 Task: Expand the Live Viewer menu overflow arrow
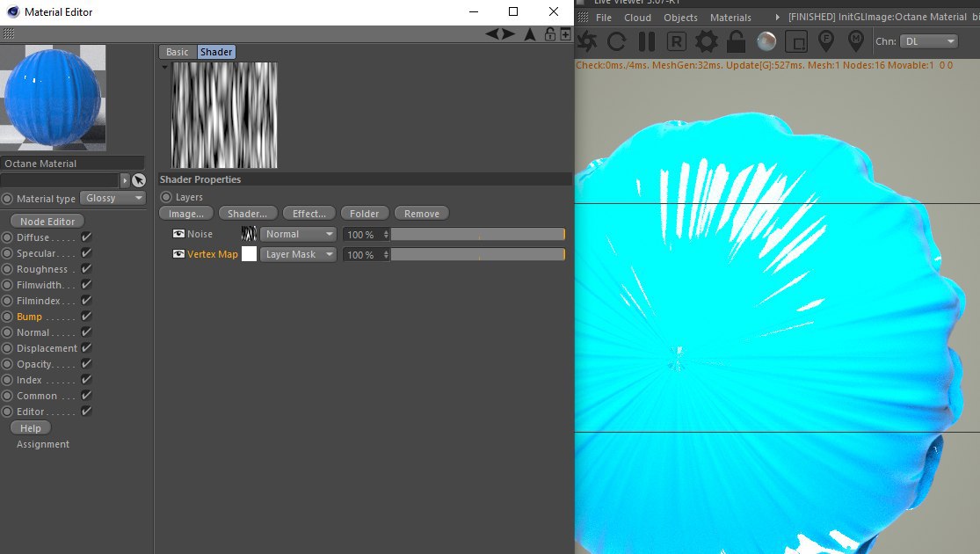tap(778, 18)
